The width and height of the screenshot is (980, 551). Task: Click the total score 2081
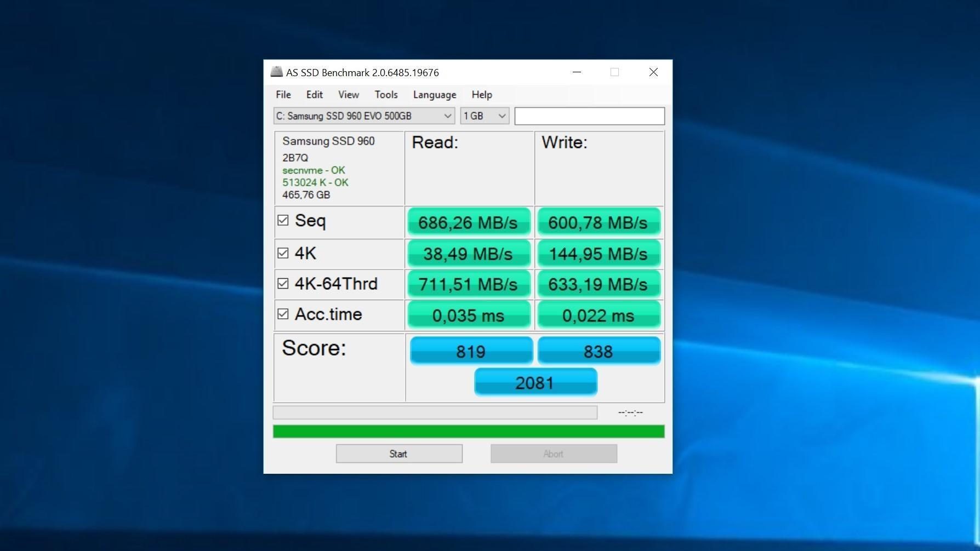point(535,382)
